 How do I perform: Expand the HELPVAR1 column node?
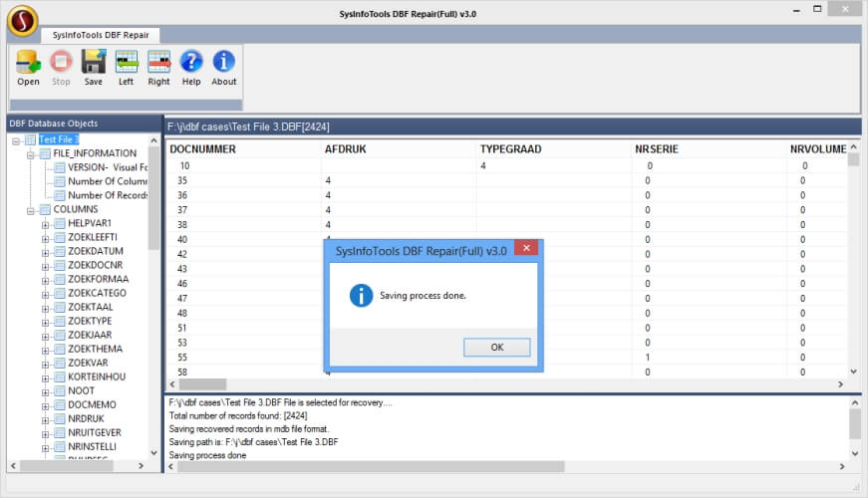click(45, 224)
